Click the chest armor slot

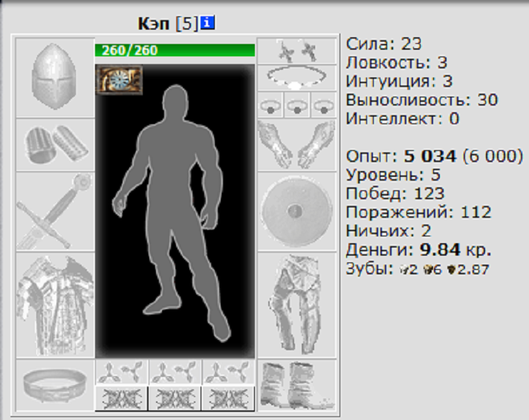click(x=54, y=303)
